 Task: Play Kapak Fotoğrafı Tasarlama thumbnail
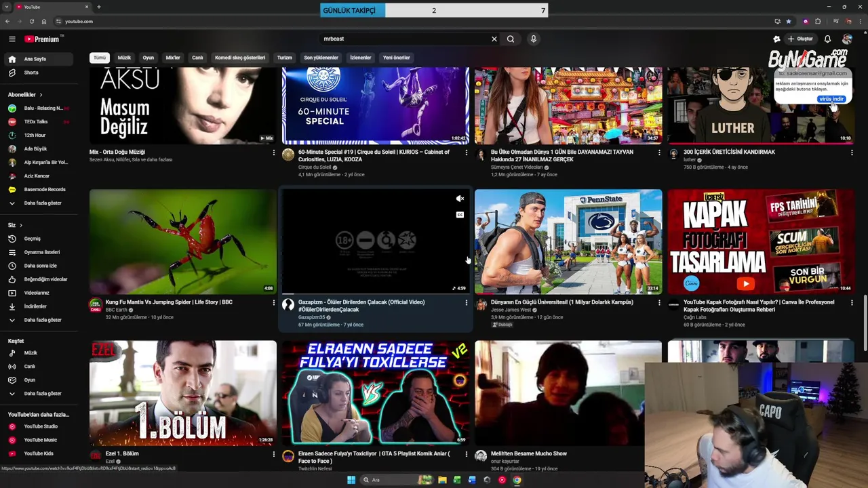tap(761, 241)
